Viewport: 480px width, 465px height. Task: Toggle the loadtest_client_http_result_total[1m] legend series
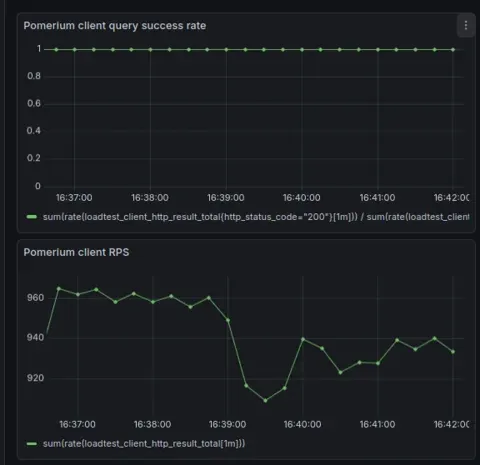144,444
